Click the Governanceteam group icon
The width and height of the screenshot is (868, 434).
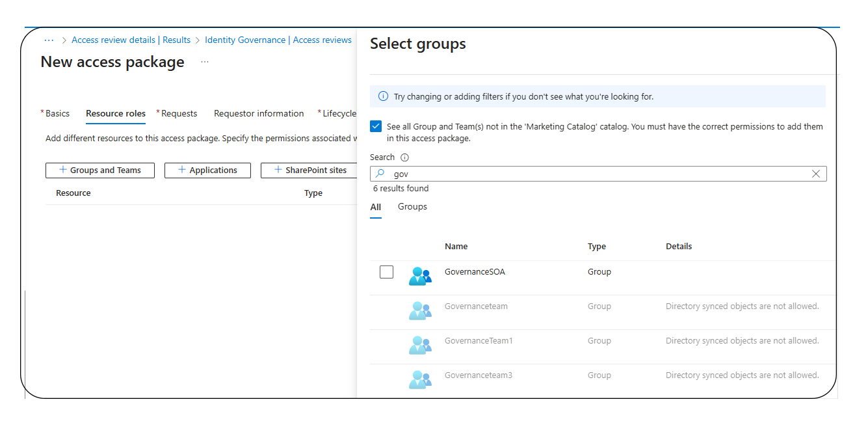[420, 310]
